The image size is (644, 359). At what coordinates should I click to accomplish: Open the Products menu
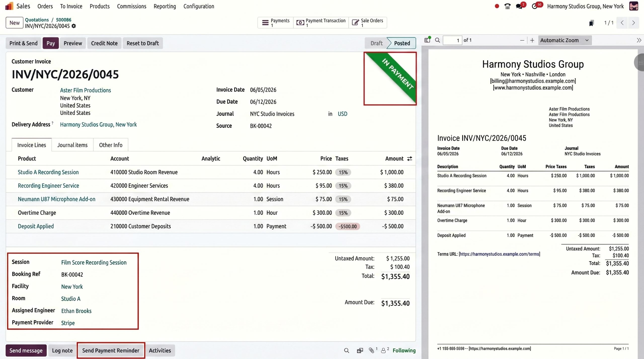click(x=100, y=6)
